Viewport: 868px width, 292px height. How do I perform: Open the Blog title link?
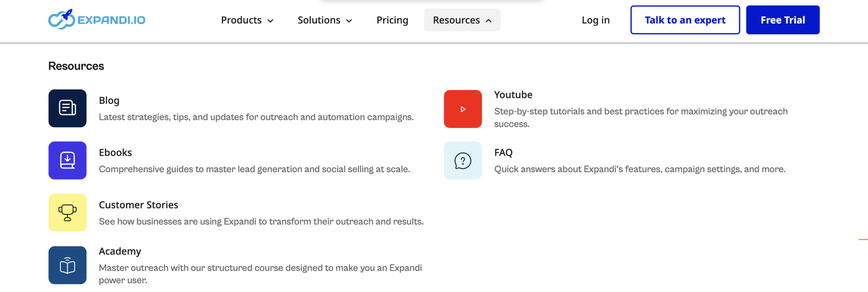109,101
